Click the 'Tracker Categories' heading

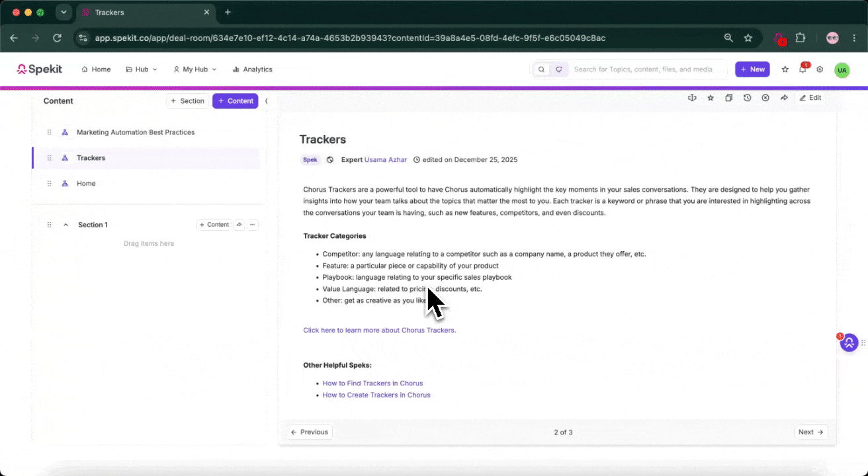click(x=335, y=236)
